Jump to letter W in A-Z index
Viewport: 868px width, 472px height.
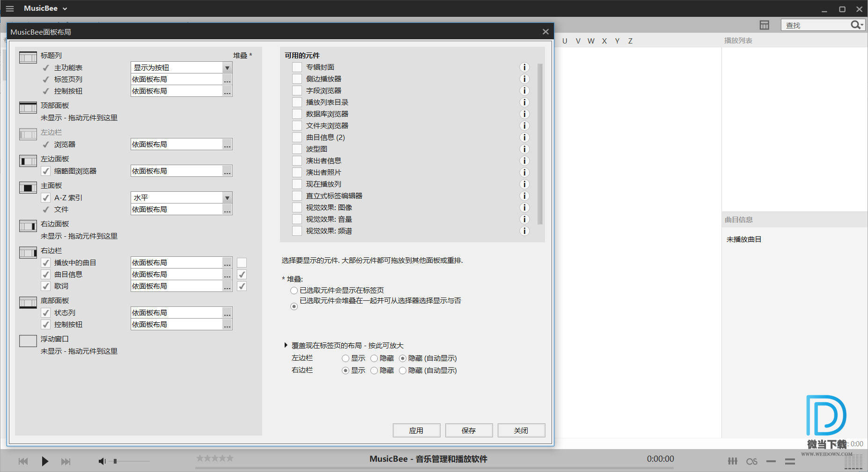point(591,41)
